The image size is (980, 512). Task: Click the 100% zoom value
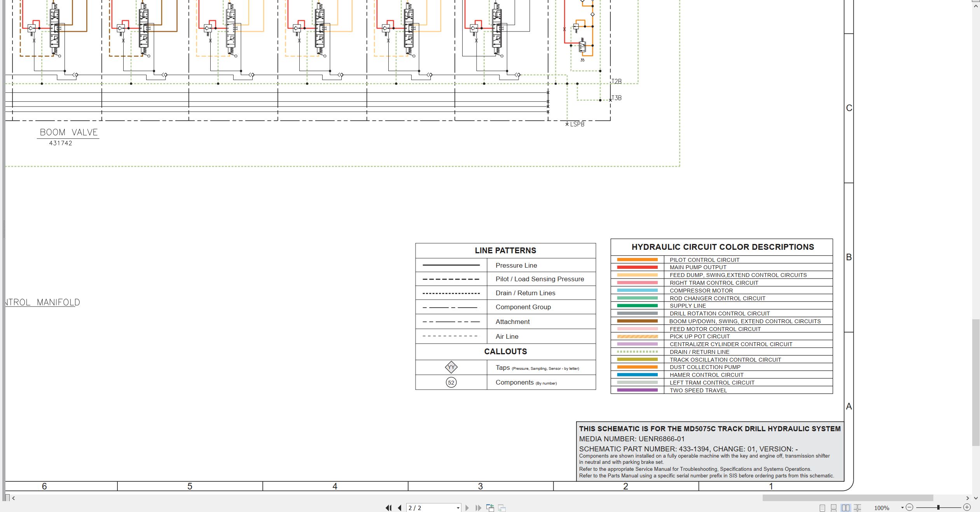coord(882,508)
